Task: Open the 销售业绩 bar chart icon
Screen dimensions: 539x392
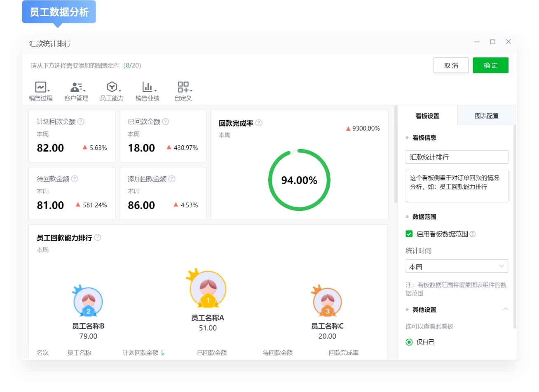Action: 146,87
